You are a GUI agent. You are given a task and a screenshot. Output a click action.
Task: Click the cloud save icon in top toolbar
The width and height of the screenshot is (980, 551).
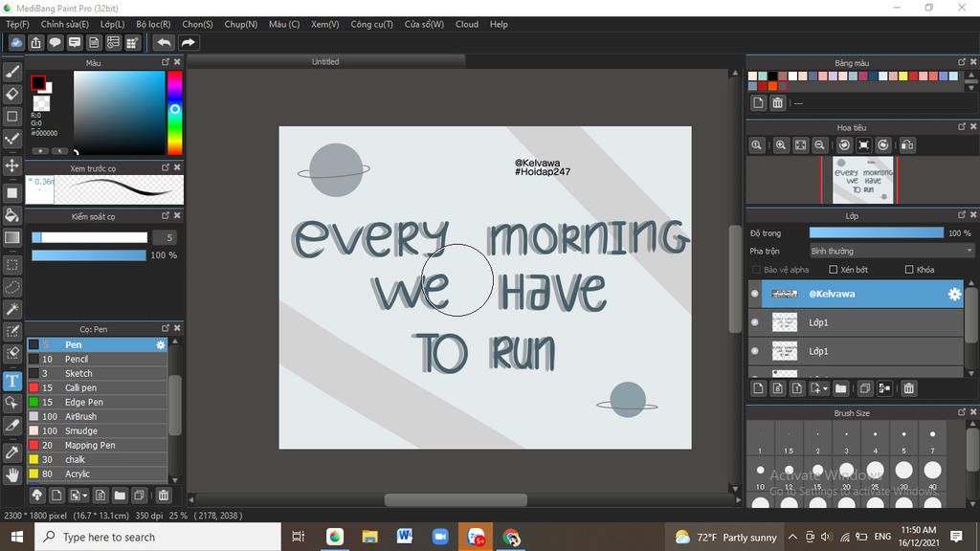tap(16, 42)
